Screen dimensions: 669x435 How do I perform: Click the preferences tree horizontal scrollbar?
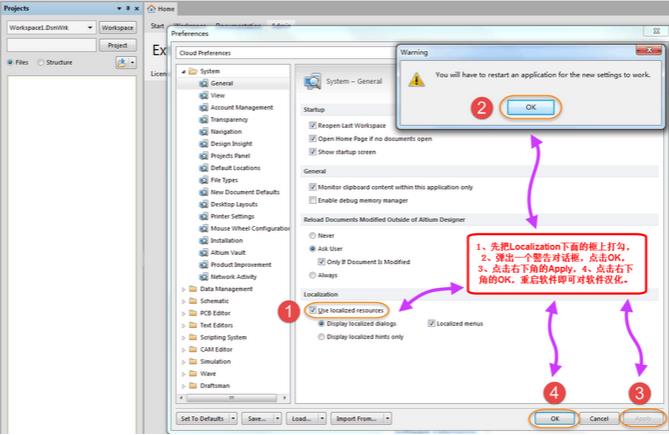(233, 398)
